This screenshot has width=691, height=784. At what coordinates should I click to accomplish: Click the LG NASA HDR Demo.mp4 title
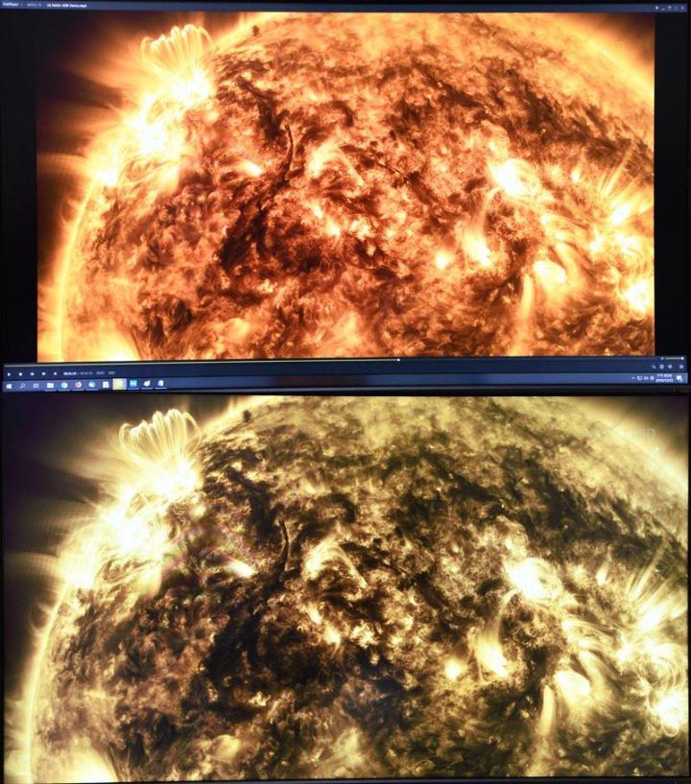click(x=66, y=6)
